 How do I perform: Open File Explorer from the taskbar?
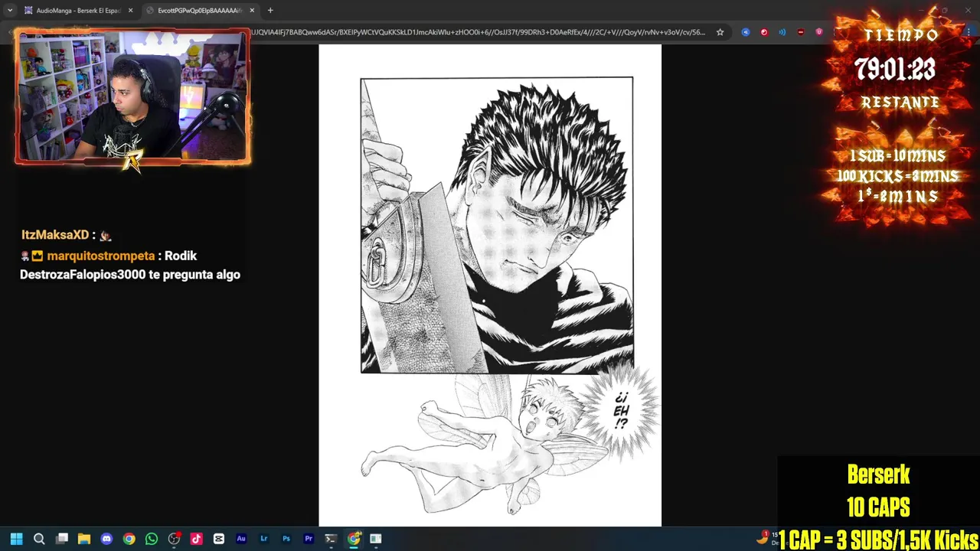[84, 539]
